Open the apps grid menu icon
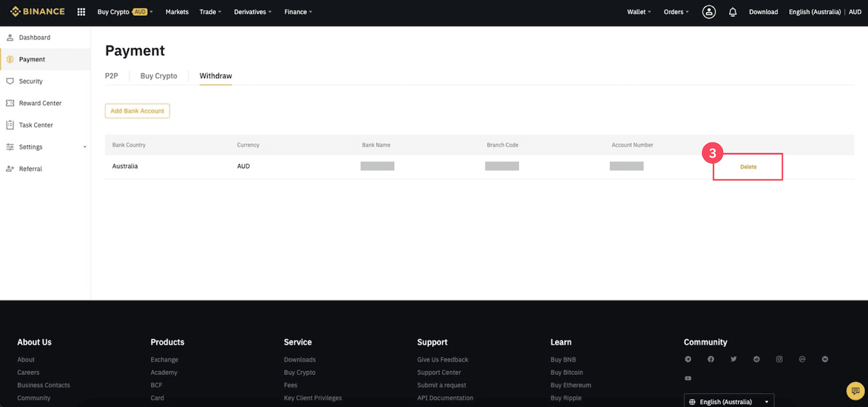This screenshot has width=868, height=407. coord(81,12)
